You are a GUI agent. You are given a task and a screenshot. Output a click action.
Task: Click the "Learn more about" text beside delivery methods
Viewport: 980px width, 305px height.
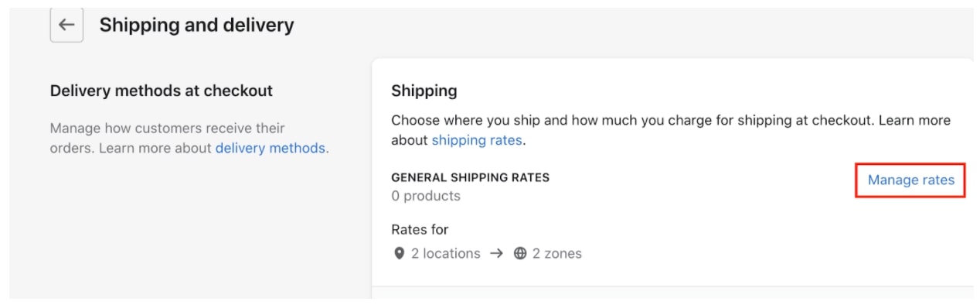[155, 148]
